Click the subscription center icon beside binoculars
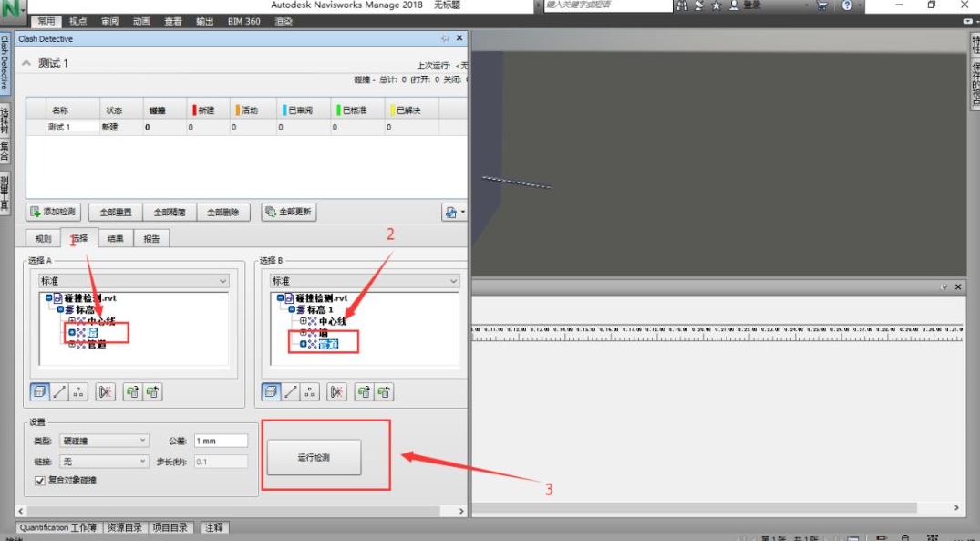 click(699, 5)
